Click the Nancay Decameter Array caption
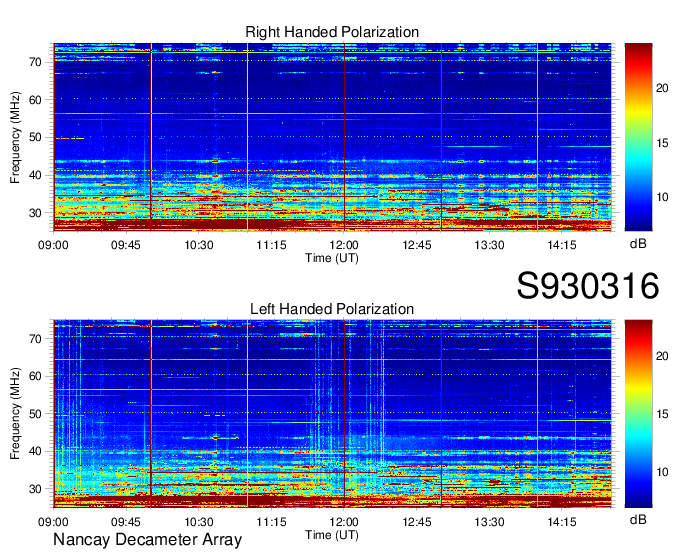Image resolution: width=680 pixels, height=552 pixels. (x=147, y=540)
